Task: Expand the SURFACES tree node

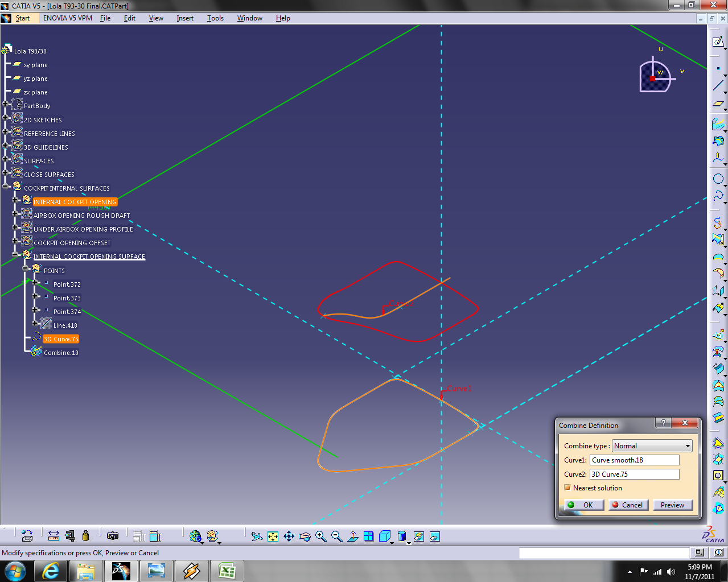Action: [5, 158]
